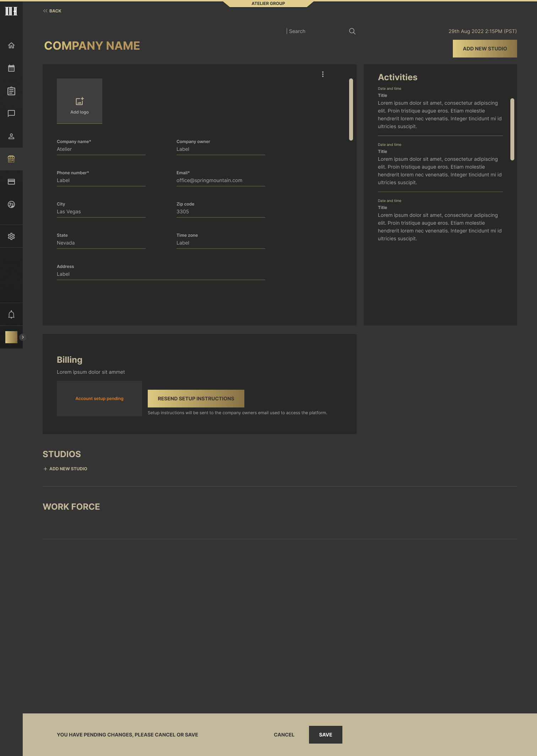Image resolution: width=537 pixels, height=756 pixels.
Task: Go back using the BACK link
Action: (x=52, y=11)
